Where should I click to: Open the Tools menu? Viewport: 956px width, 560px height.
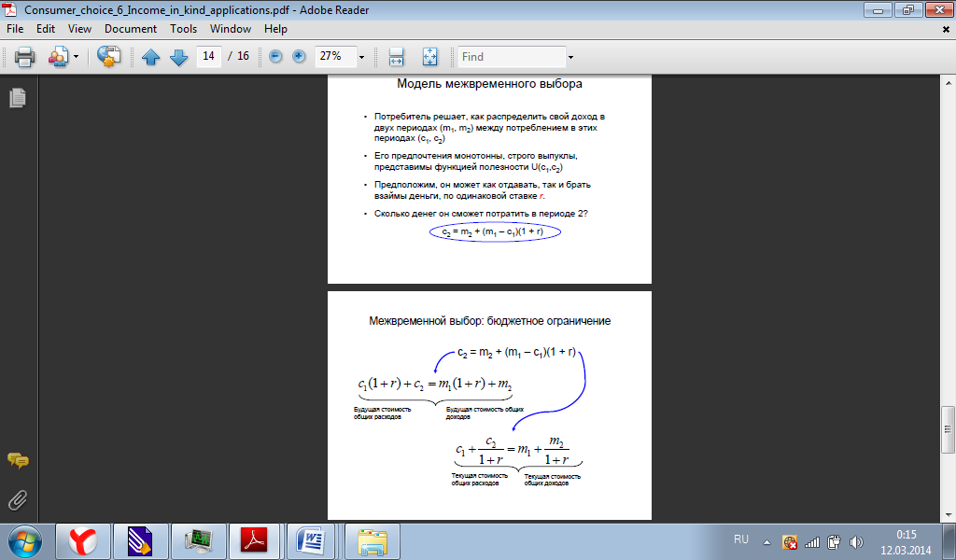183,29
